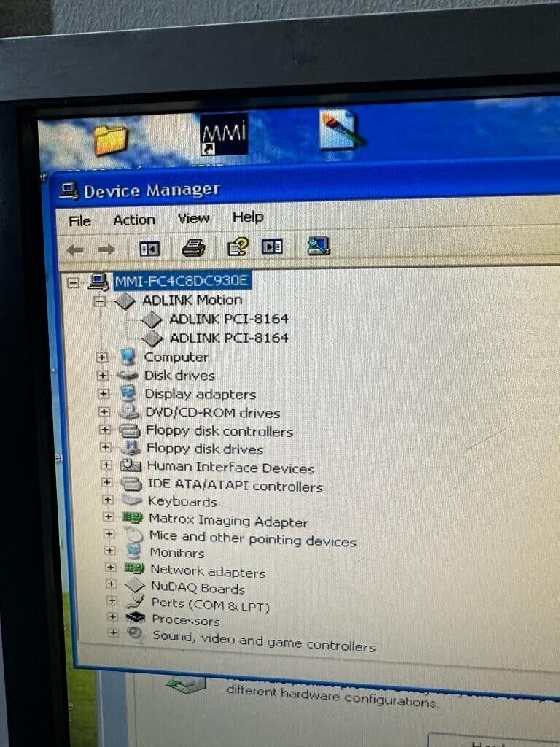Toggle the console tree pane icon
This screenshot has width=560, height=747.
[x=149, y=249]
